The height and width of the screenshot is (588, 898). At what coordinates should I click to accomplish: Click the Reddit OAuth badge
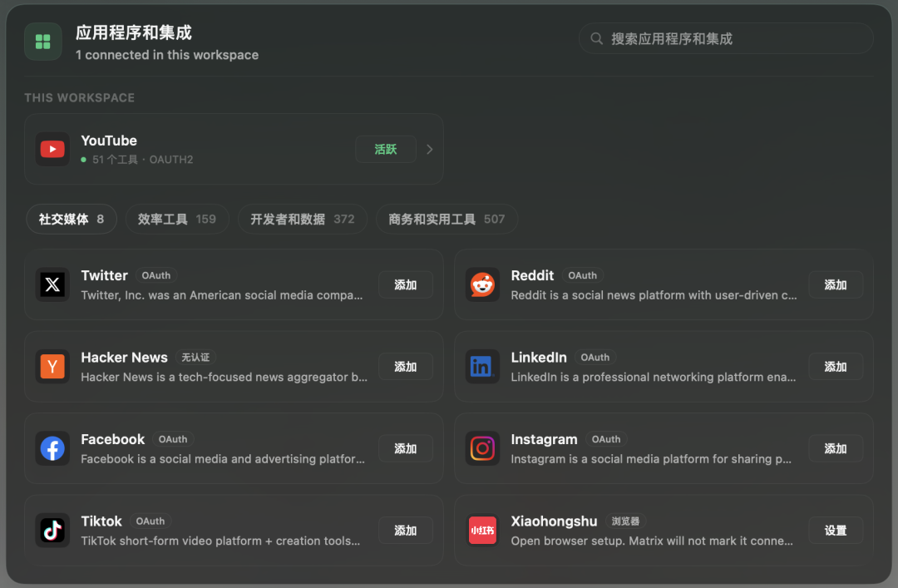pyautogui.click(x=582, y=275)
